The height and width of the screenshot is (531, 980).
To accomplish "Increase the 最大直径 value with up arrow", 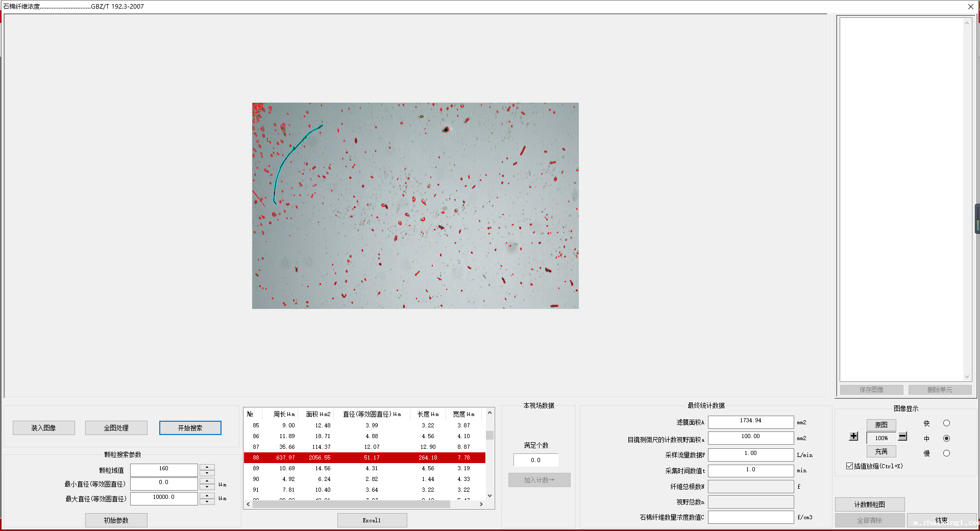I will 207,495.
